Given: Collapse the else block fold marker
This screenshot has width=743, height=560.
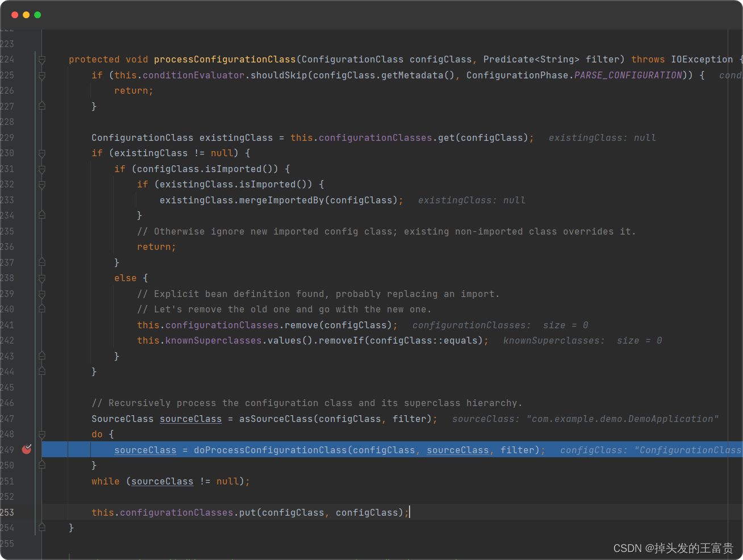Looking at the screenshot, I should [x=42, y=278].
